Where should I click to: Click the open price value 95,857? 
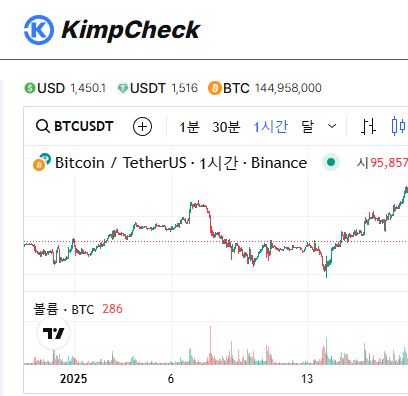click(389, 163)
